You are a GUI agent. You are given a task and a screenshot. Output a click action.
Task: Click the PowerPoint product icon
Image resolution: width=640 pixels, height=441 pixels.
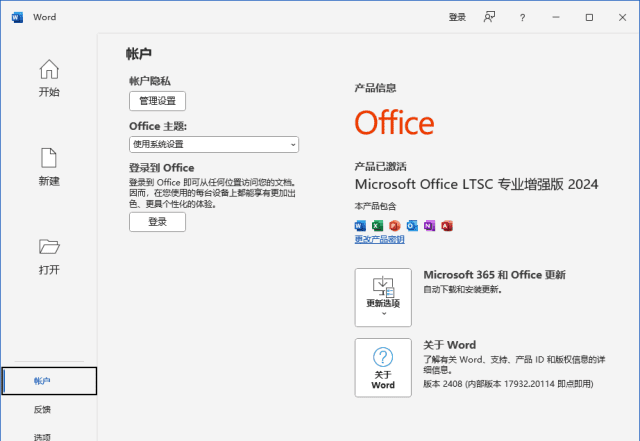(x=395, y=225)
